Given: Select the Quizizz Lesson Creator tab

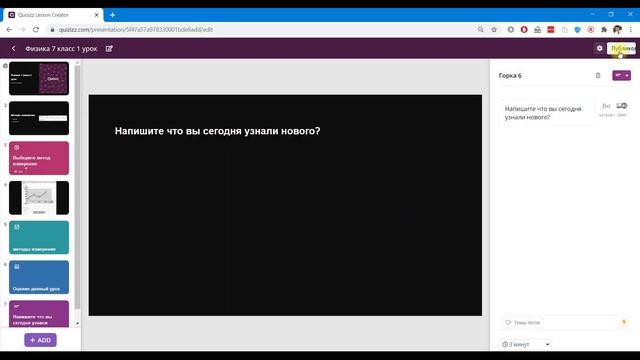Looking at the screenshot, I should tap(53, 15).
